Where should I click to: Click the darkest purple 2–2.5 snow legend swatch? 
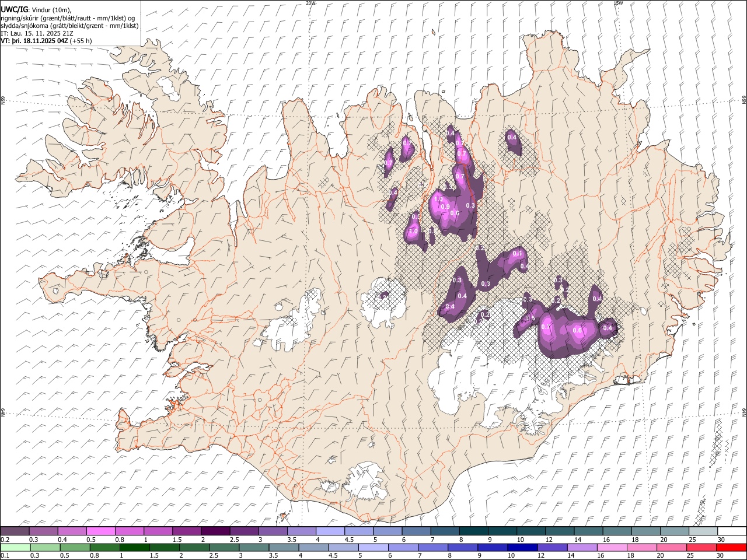point(215,531)
